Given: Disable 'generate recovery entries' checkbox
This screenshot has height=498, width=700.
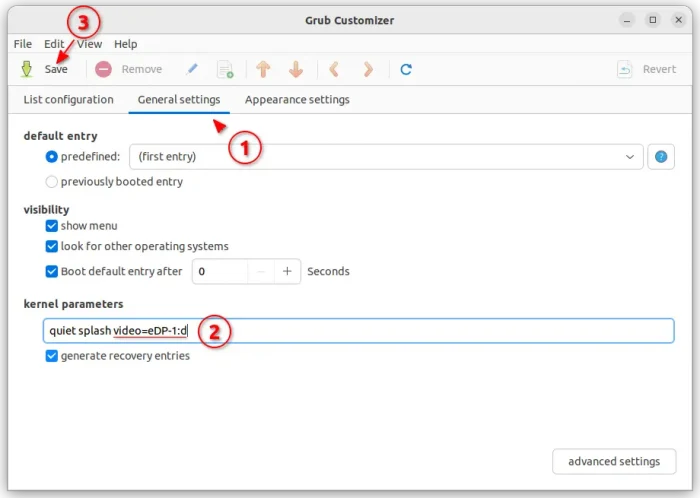Looking at the screenshot, I should click(52, 356).
